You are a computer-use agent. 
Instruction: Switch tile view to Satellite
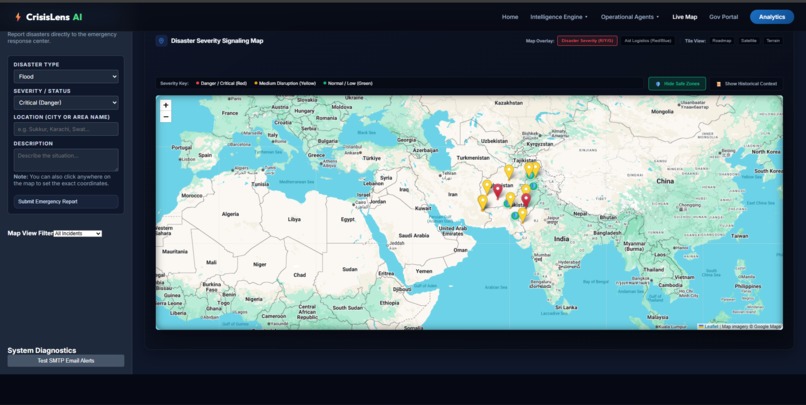(x=748, y=41)
